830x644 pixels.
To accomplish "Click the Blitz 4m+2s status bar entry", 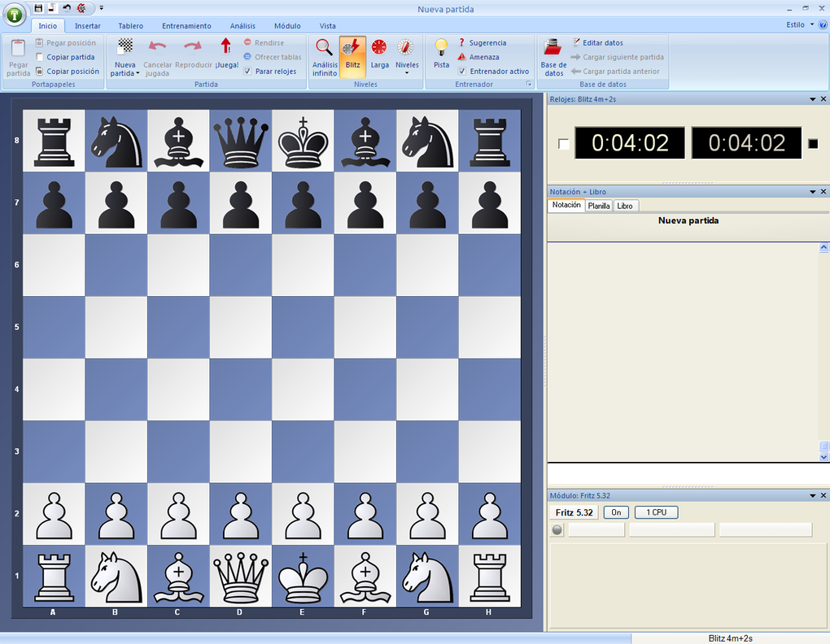I will pos(730,638).
